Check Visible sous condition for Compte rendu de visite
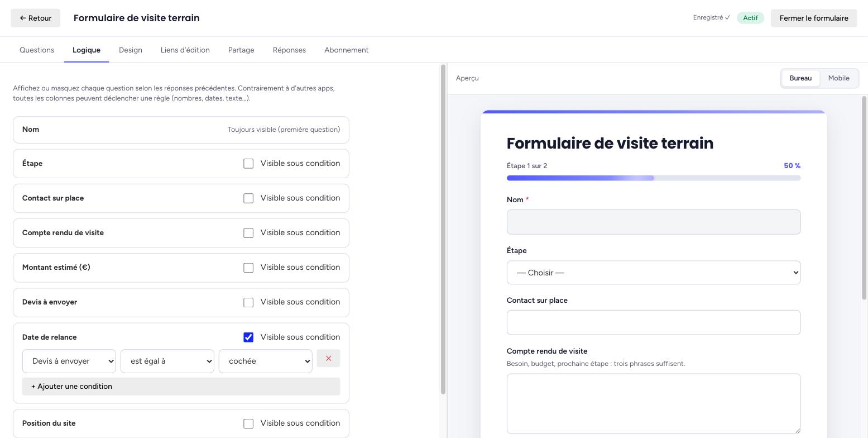This screenshot has height=438, width=868. pos(248,233)
